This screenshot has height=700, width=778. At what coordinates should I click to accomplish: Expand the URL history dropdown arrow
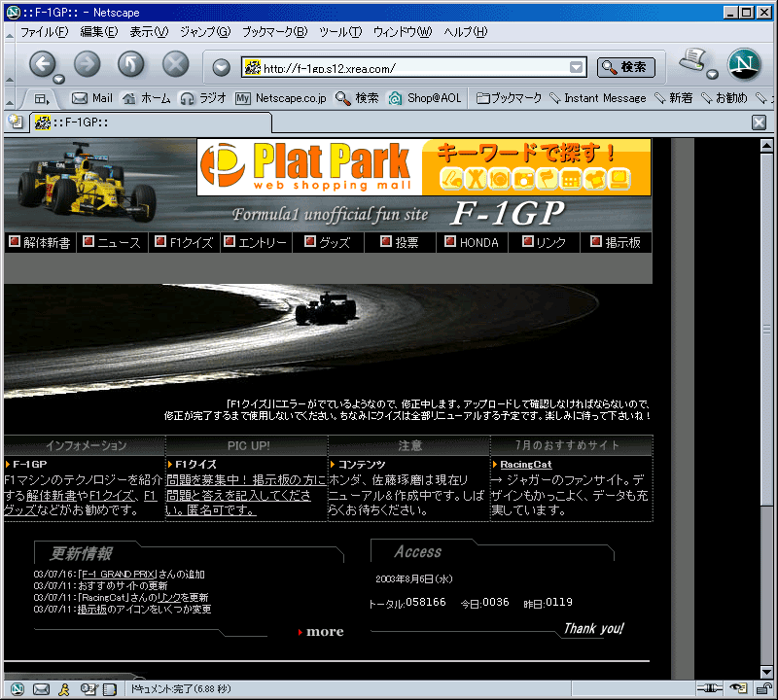tap(576, 67)
